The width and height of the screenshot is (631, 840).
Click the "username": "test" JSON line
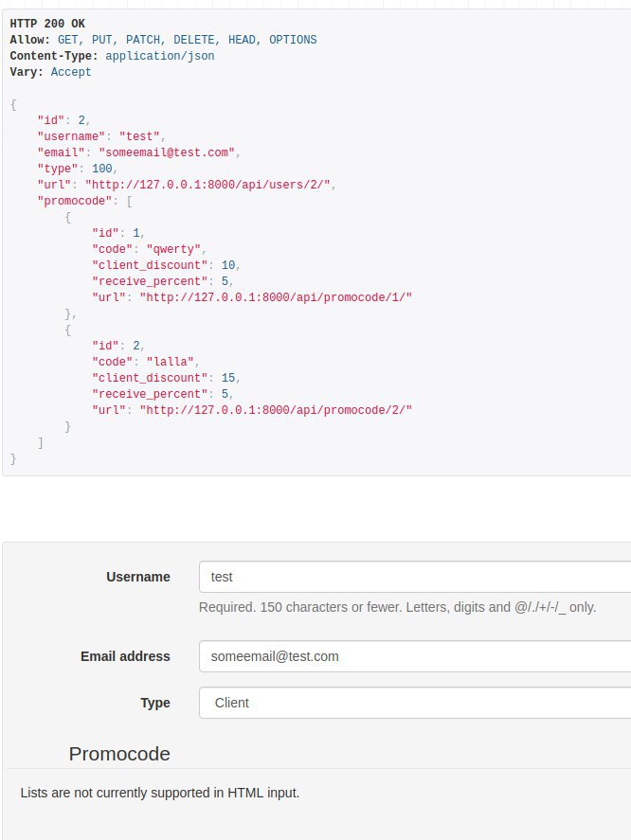pyautogui.click(x=101, y=136)
